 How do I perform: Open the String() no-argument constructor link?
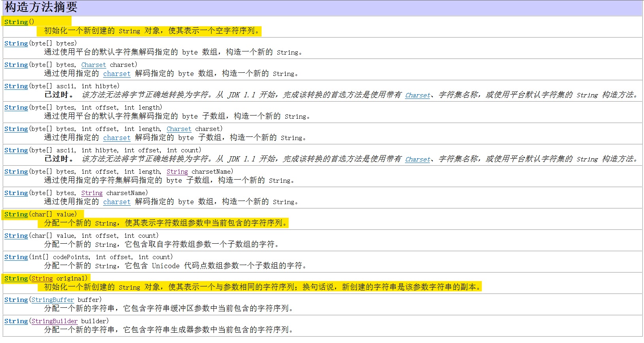(16, 22)
